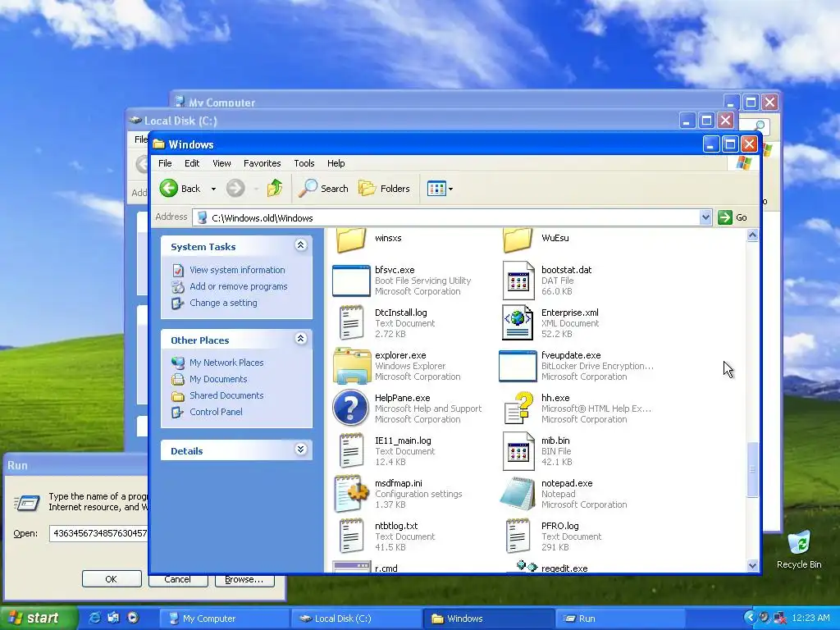This screenshot has width=840, height=630.
Task: Click the Open field in Run dialog
Action: tap(98, 533)
